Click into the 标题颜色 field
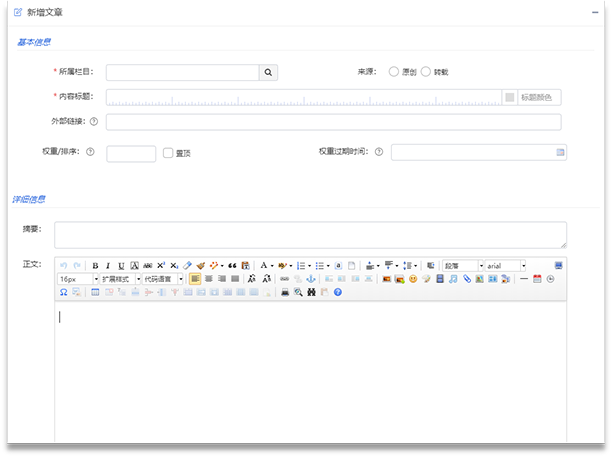This screenshot has height=457, width=612. click(x=539, y=98)
